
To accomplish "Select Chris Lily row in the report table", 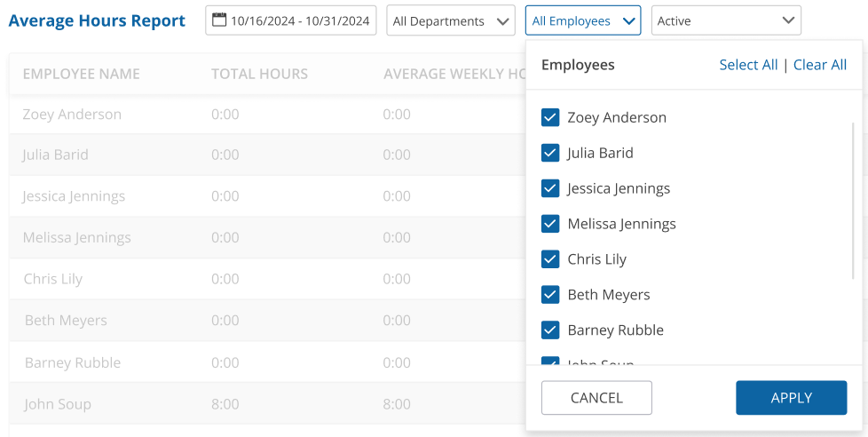I will 267,279.
